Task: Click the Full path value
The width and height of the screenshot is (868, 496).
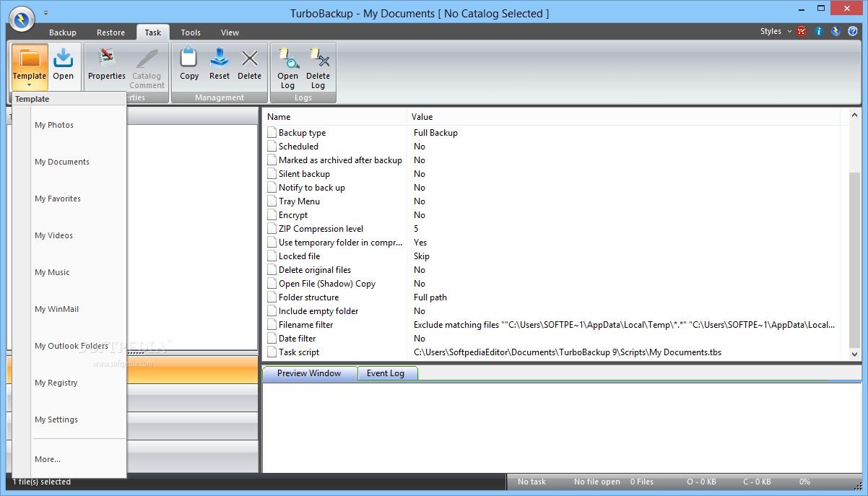Action: tap(430, 297)
